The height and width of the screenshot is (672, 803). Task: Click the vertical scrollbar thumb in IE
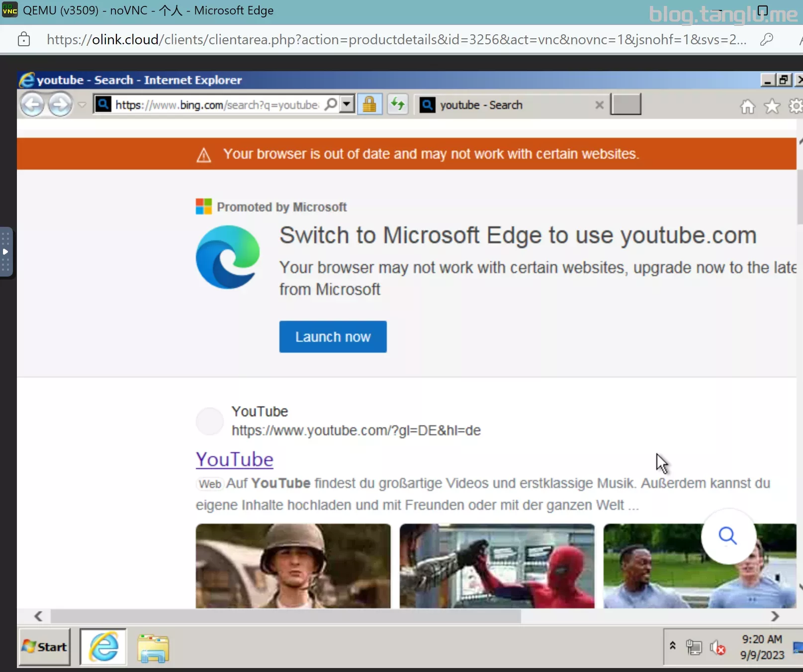(800, 196)
